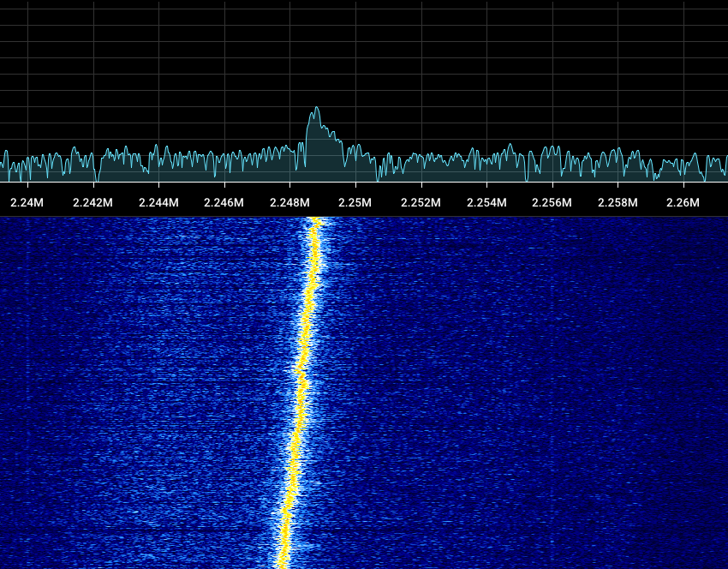This screenshot has width=728, height=569.
Task: Click the 2.254M frequency label
Action: [x=486, y=203]
